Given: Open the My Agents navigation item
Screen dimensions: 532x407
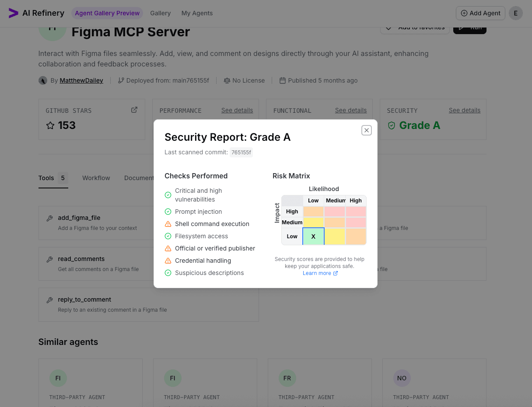Looking at the screenshot, I should click(x=197, y=13).
